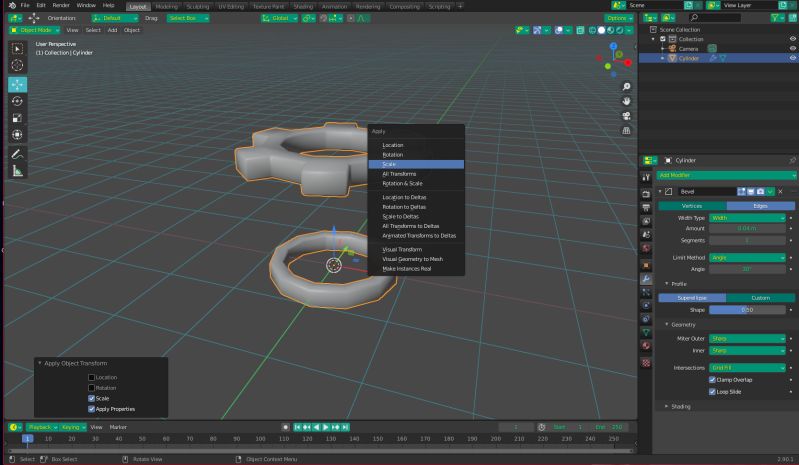Select the Custom profile button
Image resolution: width=799 pixels, height=465 pixels.
tap(760, 298)
